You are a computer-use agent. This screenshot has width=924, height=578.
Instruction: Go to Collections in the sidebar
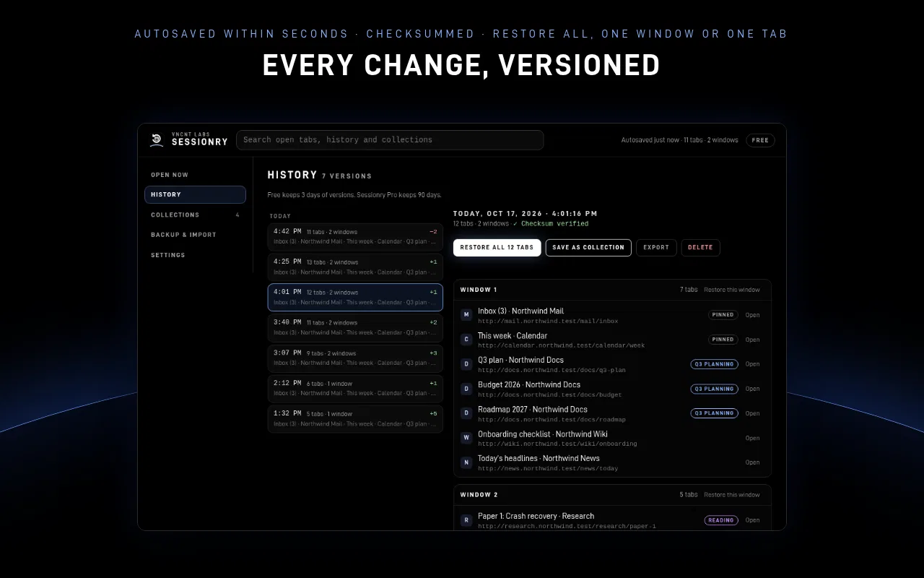[195, 215]
